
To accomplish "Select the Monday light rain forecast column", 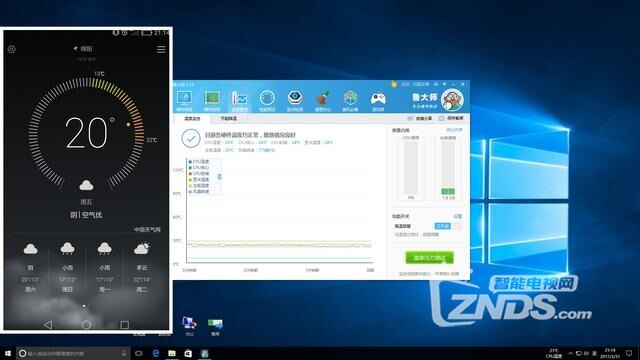I will point(104,268).
